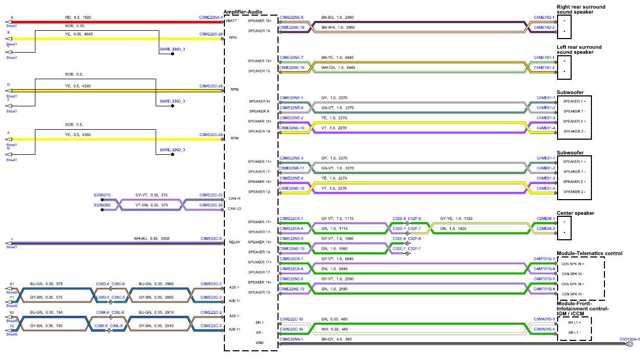The height and width of the screenshot is (356, 644).
Task: Select connector reference C3ME22C-26
Action: 211,205
